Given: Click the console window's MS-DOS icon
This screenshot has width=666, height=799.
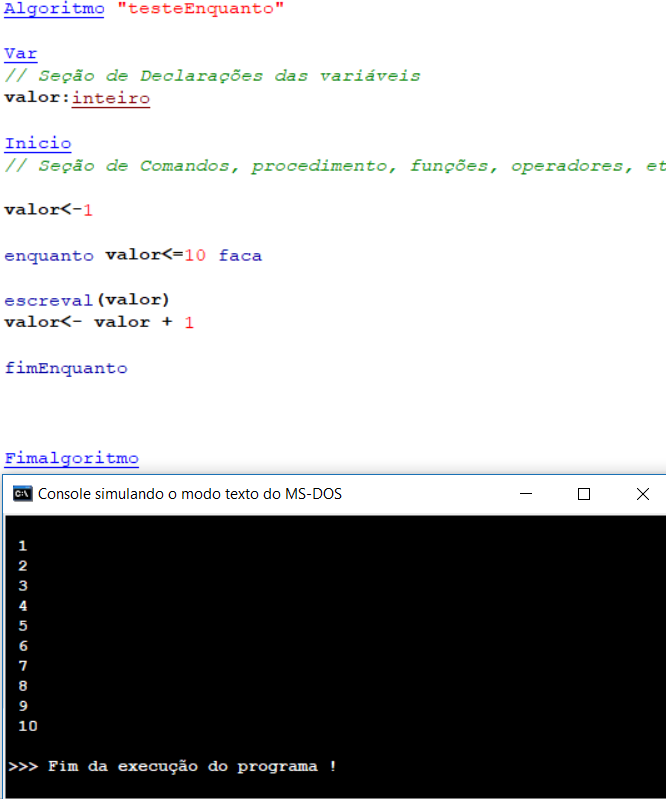Looking at the screenshot, I should pos(22,494).
